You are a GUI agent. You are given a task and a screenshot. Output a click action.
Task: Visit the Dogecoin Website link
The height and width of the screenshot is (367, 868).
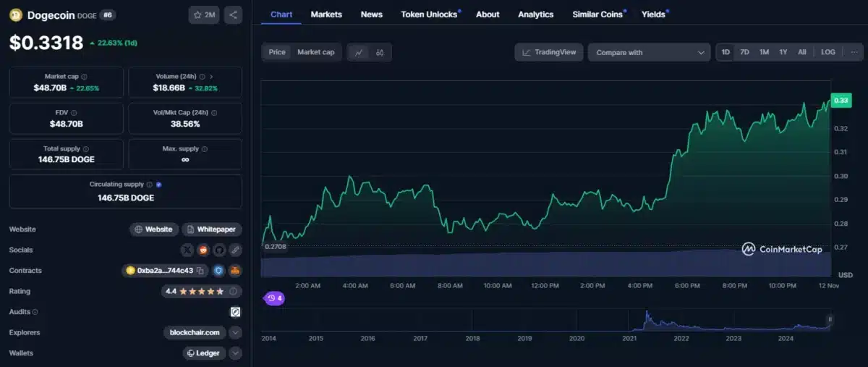click(153, 229)
